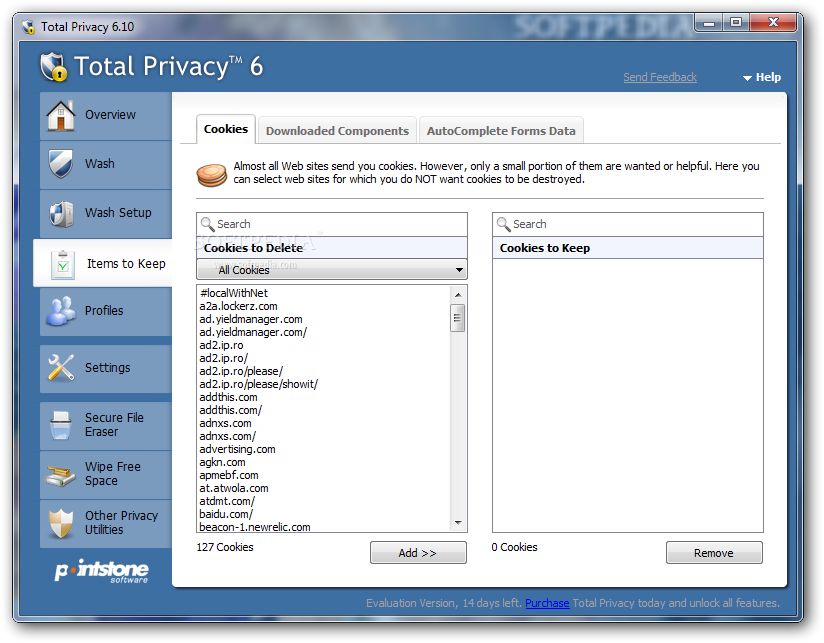Click the title bar application icon
This screenshot has width=824, height=643.
pos(28,27)
